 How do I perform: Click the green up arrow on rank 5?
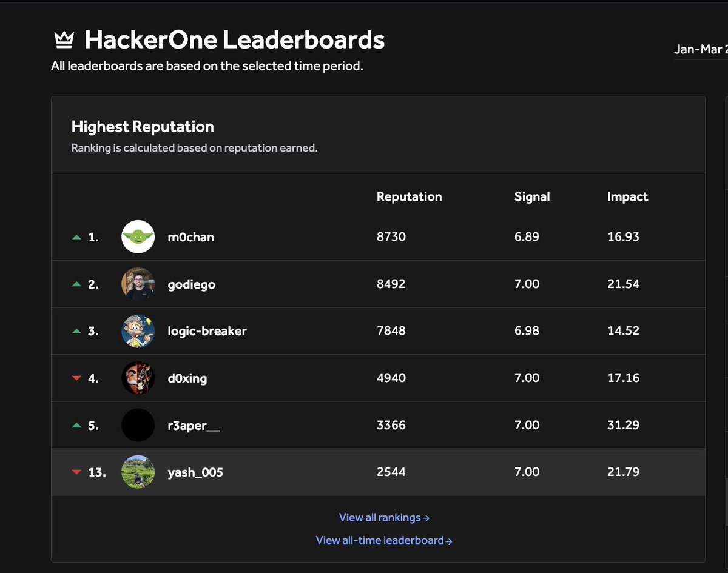76,425
